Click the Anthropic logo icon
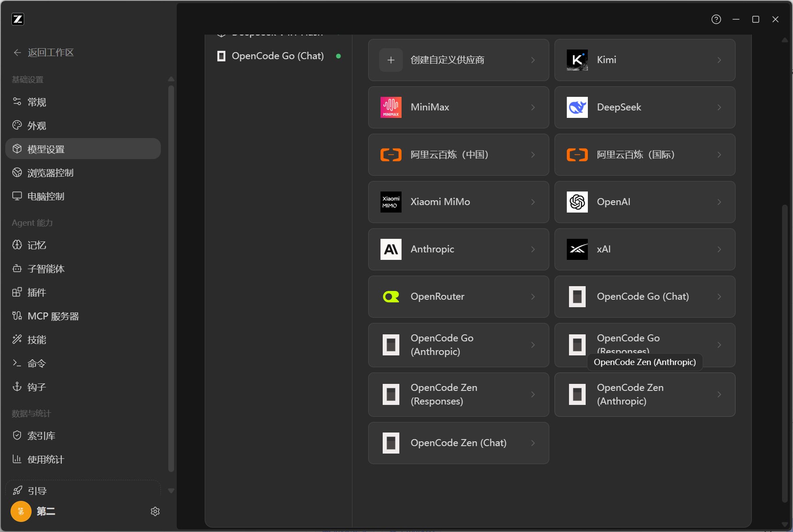This screenshot has height=532, width=793. (391, 249)
